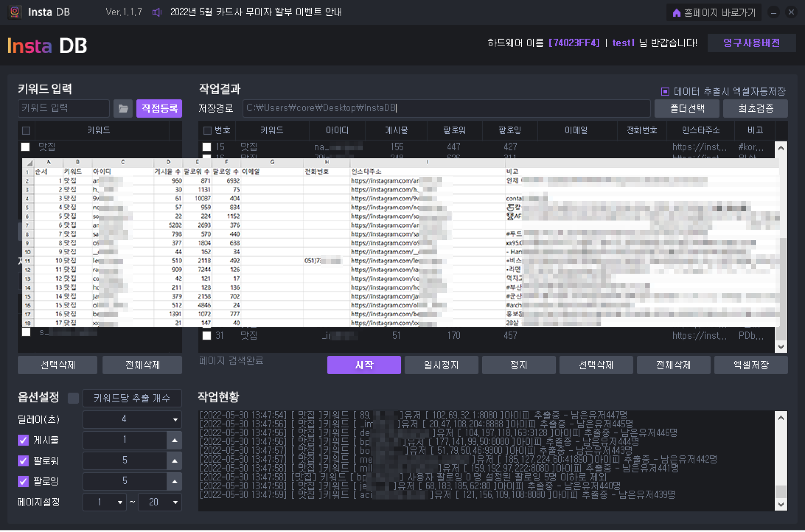805x532 pixels.
Task: Uncheck the 게시물 option checkbox
Action: [23, 441]
